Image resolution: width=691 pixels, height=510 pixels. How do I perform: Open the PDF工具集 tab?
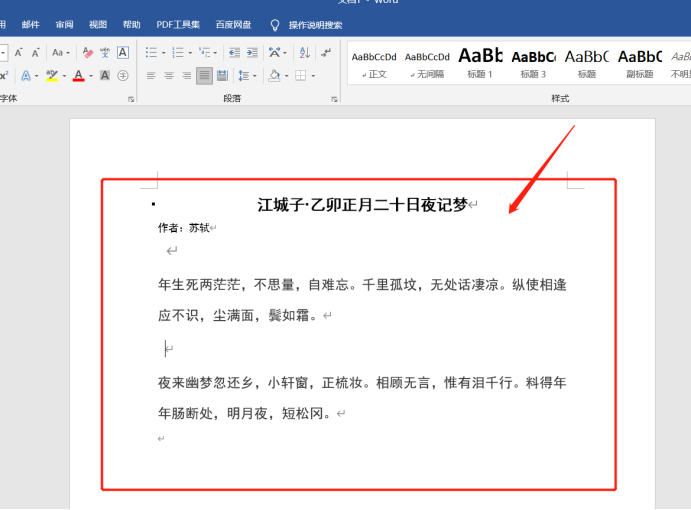pos(178,25)
